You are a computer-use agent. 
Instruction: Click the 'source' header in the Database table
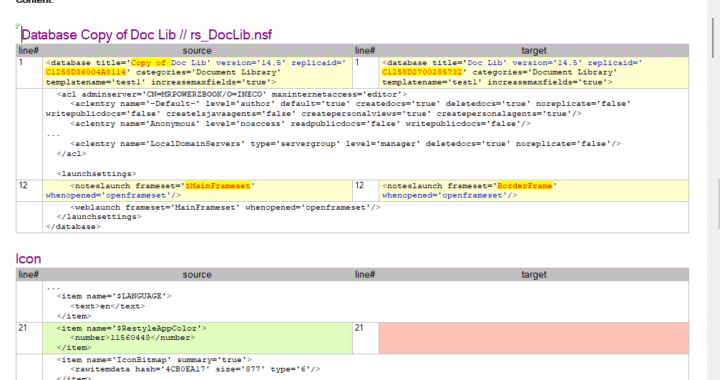point(197,50)
